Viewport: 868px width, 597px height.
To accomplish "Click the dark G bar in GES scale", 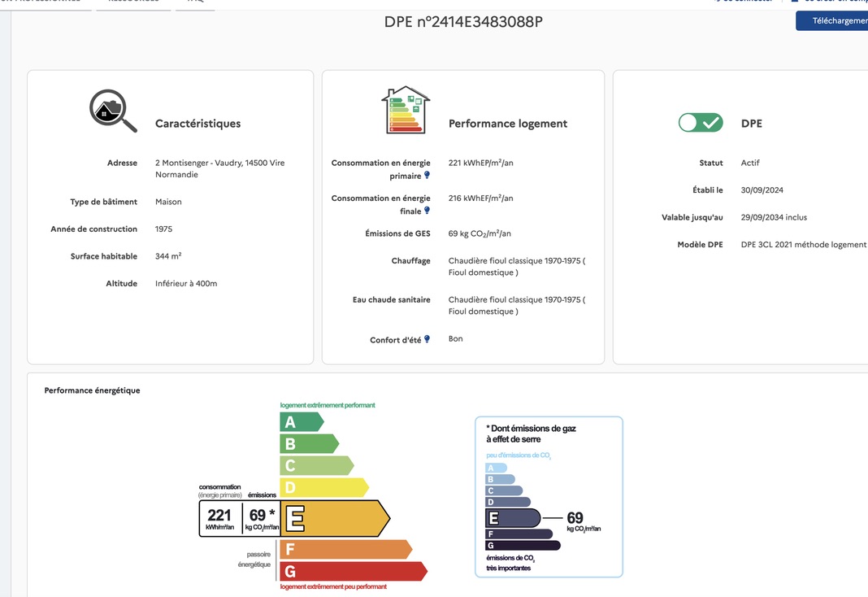I will 523,545.
